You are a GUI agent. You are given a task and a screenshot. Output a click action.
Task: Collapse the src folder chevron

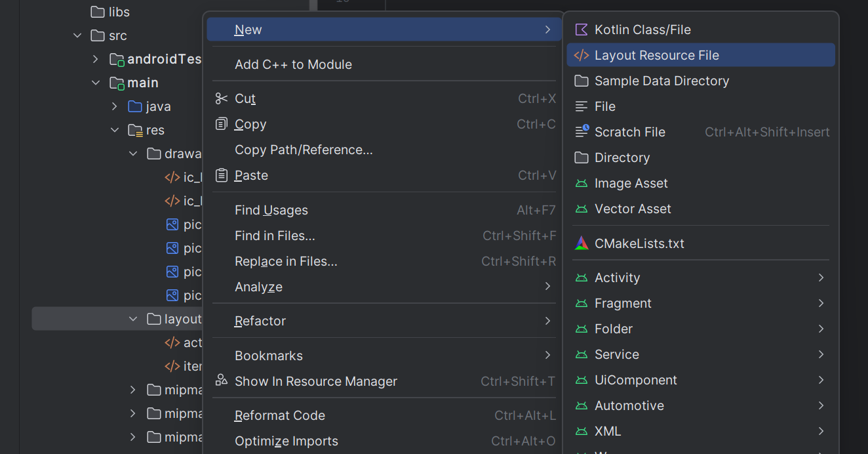[78, 35]
